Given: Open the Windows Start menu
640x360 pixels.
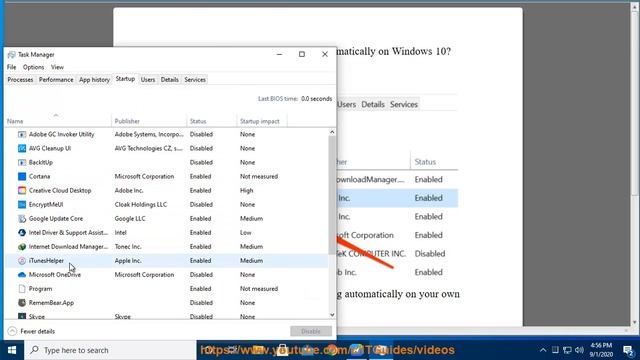Looking at the screenshot, I should tap(12, 350).
